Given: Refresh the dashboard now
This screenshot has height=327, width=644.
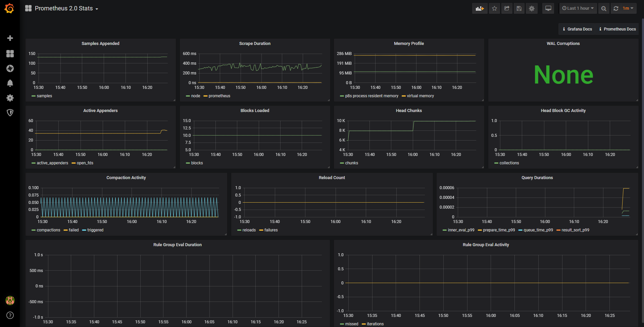Looking at the screenshot, I should click(616, 8).
